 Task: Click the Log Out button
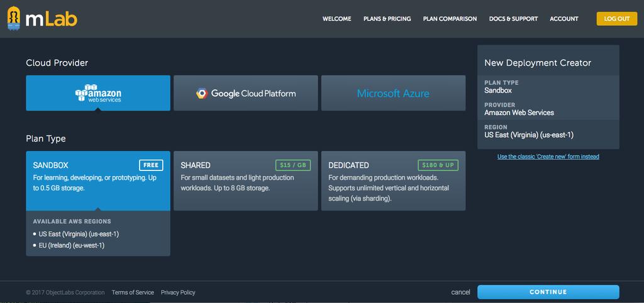pyautogui.click(x=617, y=19)
